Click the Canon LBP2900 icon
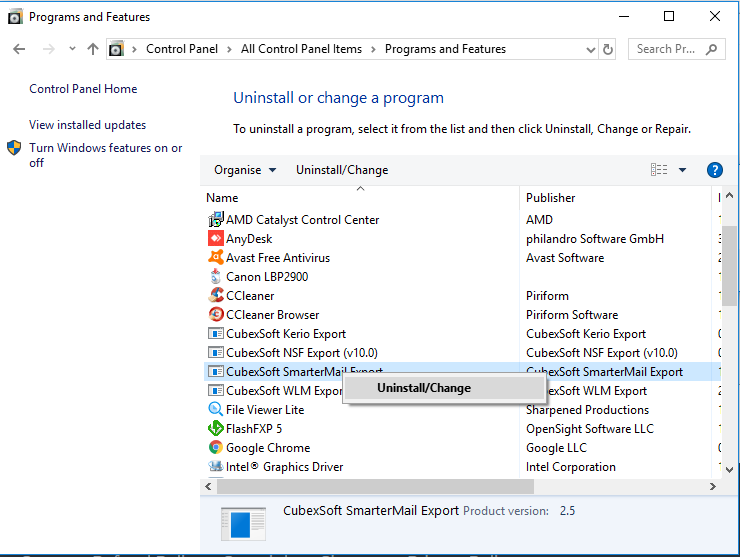740x557 pixels. pos(216,276)
